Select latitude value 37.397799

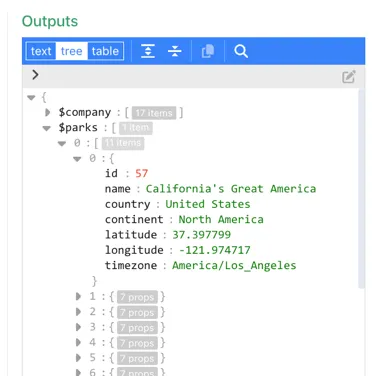click(x=201, y=235)
